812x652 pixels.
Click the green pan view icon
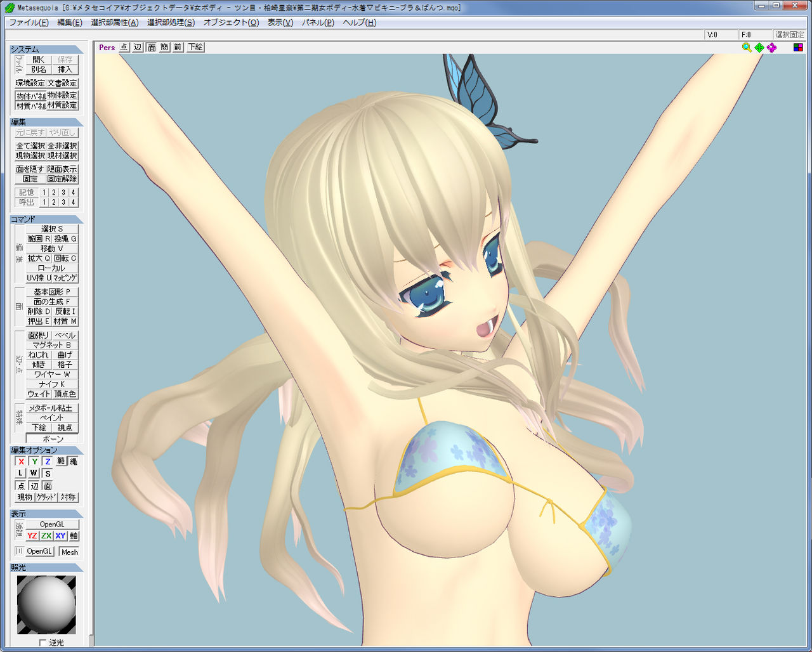coord(759,48)
